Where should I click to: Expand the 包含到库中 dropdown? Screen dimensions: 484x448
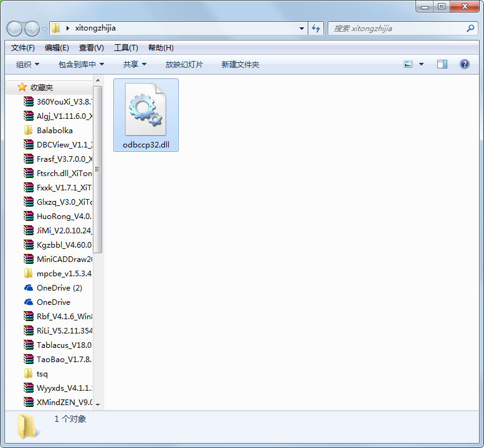pos(81,64)
